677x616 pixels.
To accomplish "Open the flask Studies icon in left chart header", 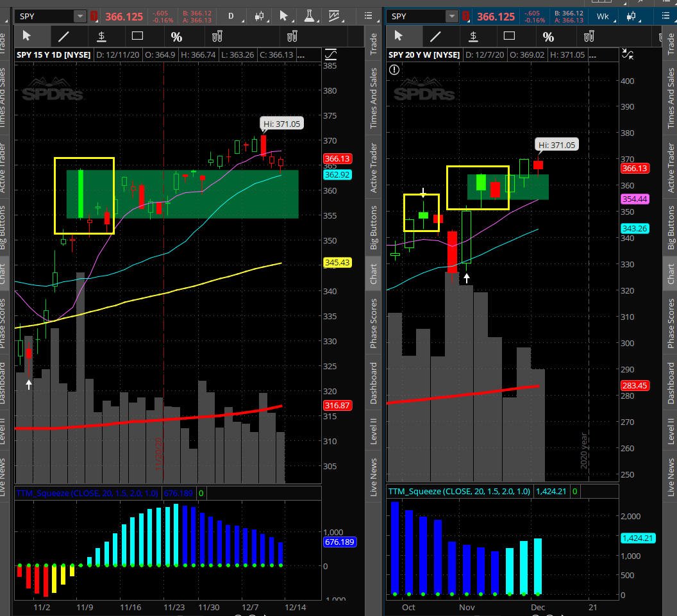I will pos(307,16).
